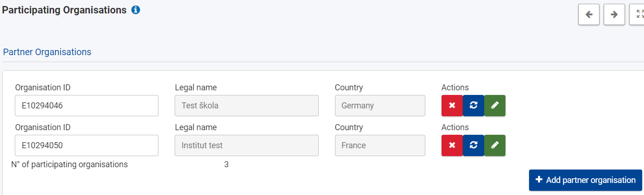Click Add partner organisation button
Screen dimensions: 644x195
585,180
